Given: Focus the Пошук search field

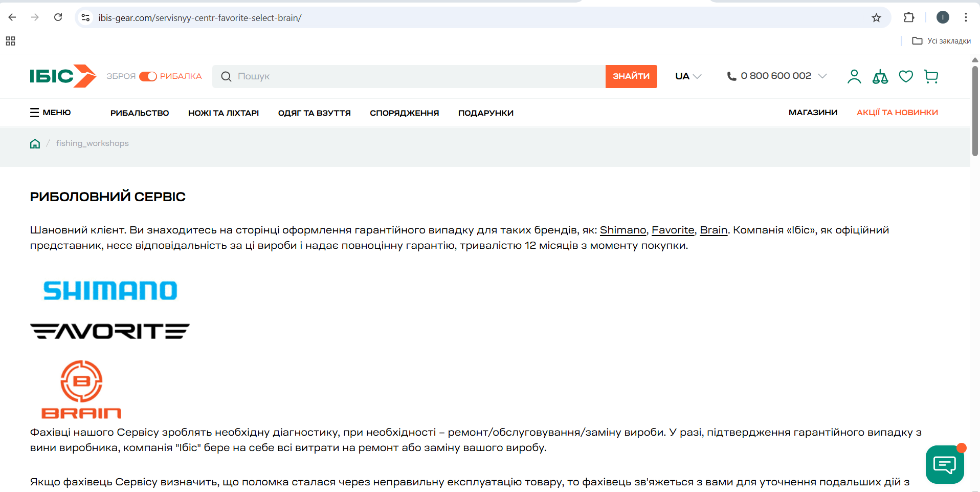Looking at the screenshot, I should click(x=409, y=76).
